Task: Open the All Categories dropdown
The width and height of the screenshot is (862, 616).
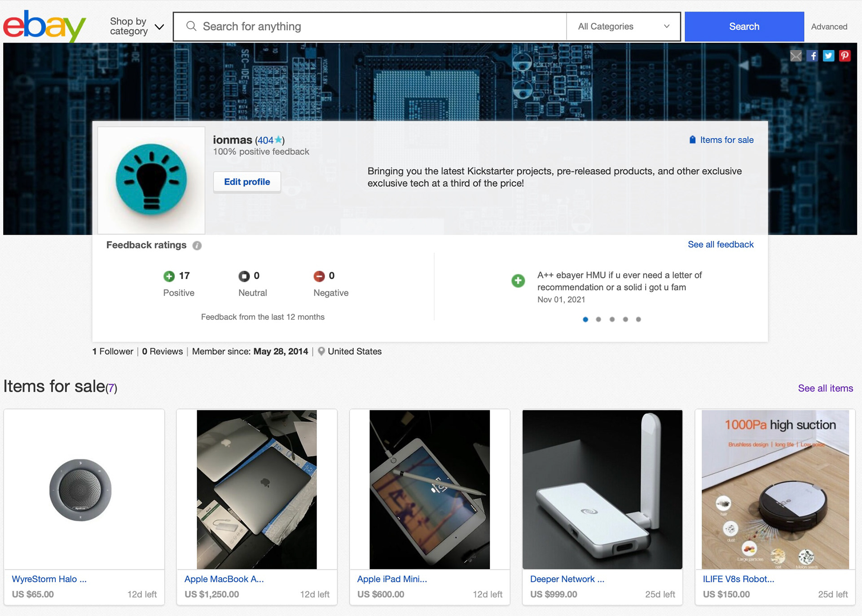Action: pyautogui.click(x=623, y=26)
